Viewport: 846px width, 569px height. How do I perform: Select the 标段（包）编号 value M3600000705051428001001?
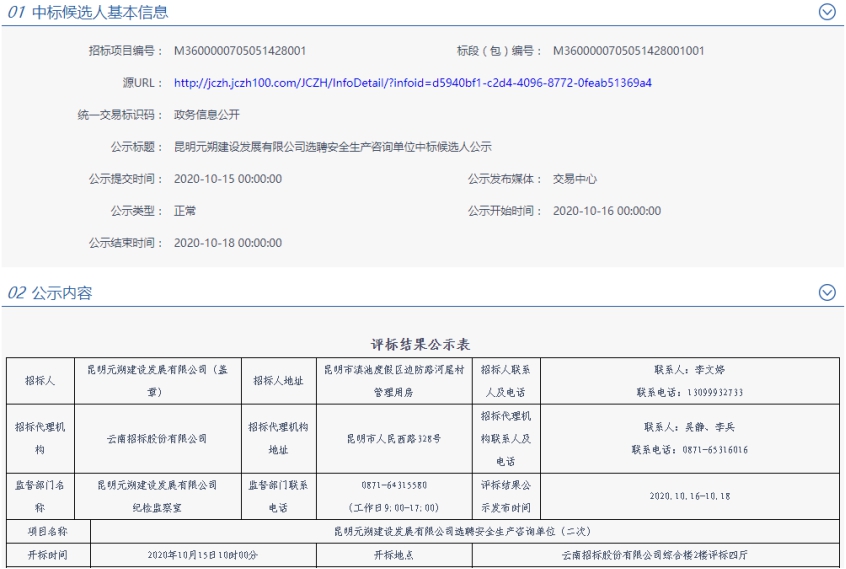coord(628,51)
